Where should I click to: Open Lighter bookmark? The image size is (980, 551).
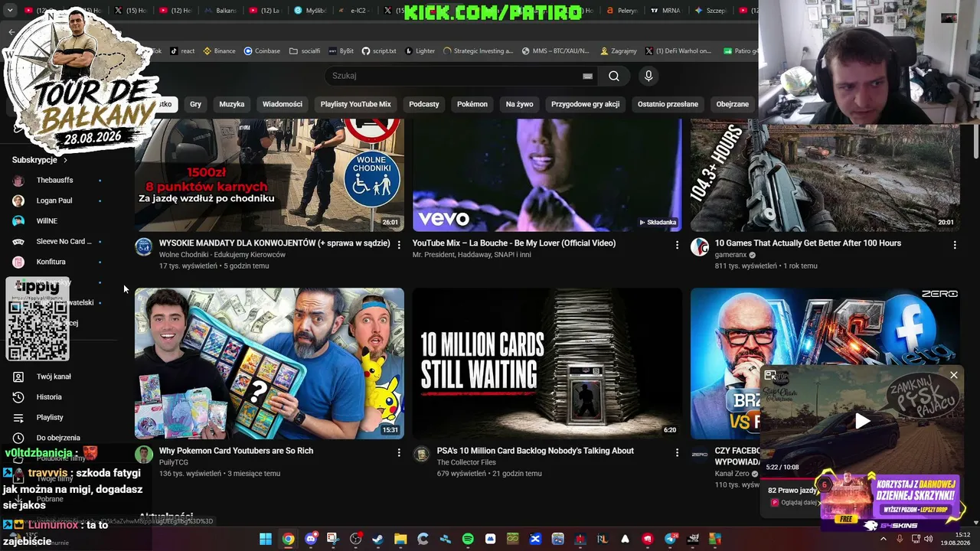point(420,51)
